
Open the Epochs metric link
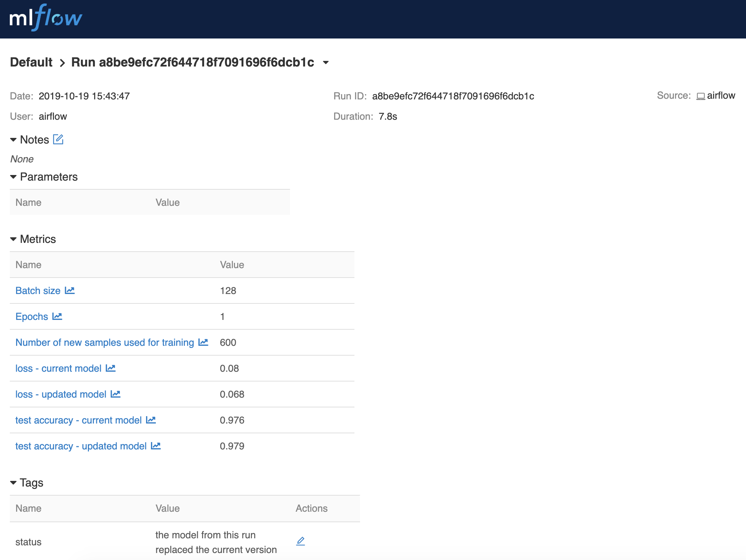tap(32, 316)
